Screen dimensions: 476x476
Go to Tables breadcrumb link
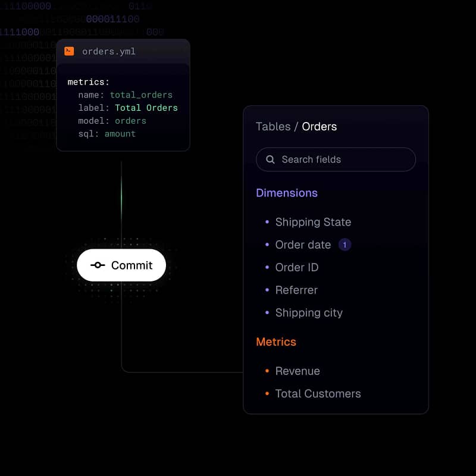point(273,126)
